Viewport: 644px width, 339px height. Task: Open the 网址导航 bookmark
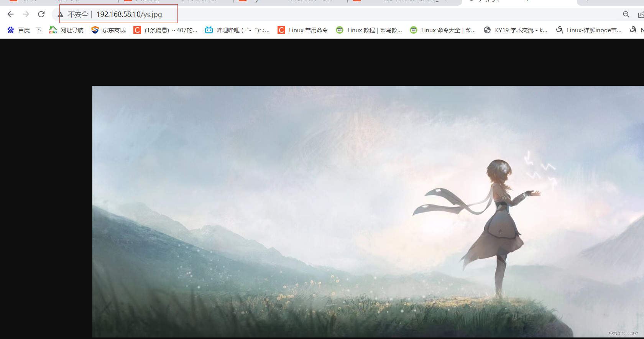click(x=66, y=30)
